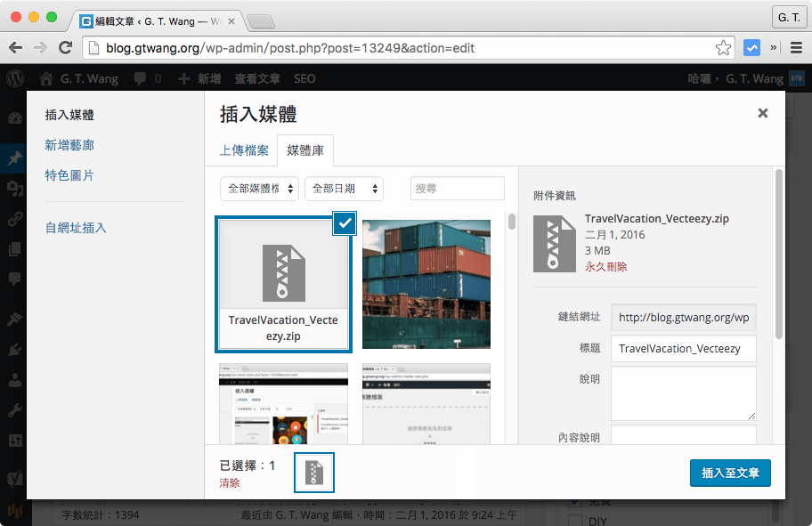The height and width of the screenshot is (526, 812).
Task: Switch to the 上傳檔案 tab
Action: click(243, 150)
